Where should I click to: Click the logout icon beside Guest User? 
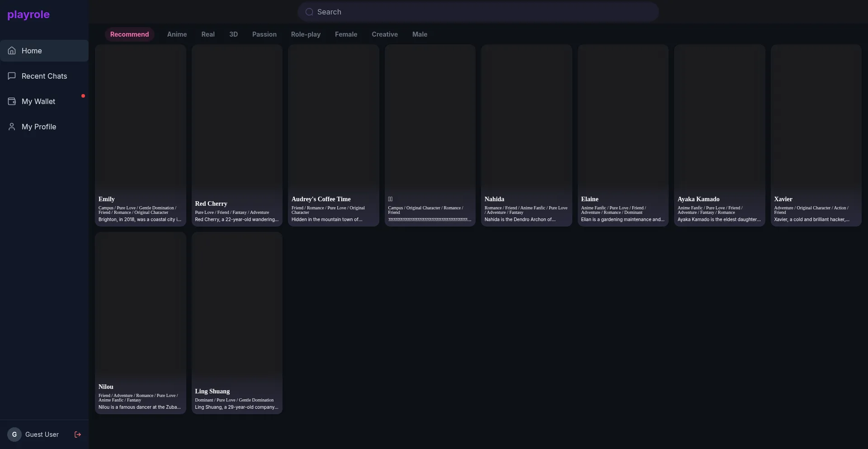pos(78,435)
